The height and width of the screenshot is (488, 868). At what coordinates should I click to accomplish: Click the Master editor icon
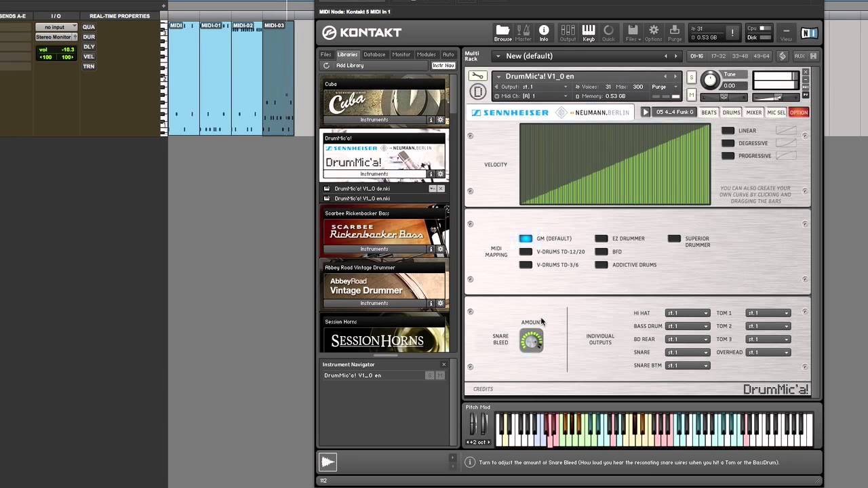[x=524, y=33]
